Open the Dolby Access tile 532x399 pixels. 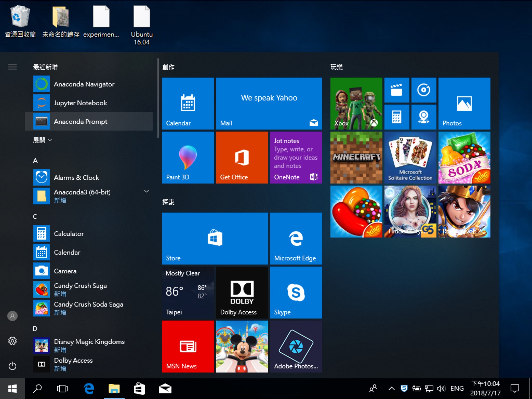click(x=242, y=292)
